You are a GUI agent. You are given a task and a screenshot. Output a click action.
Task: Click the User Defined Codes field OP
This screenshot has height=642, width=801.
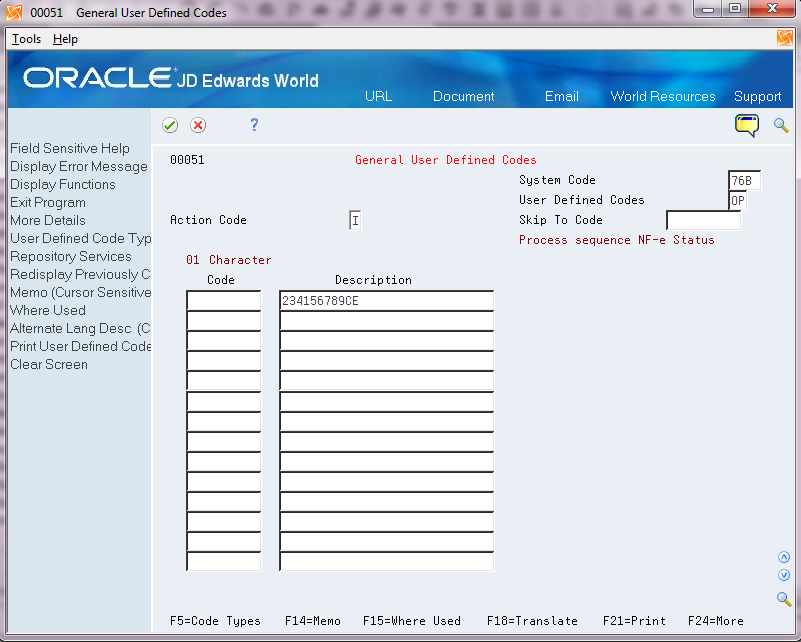tap(738, 201)
